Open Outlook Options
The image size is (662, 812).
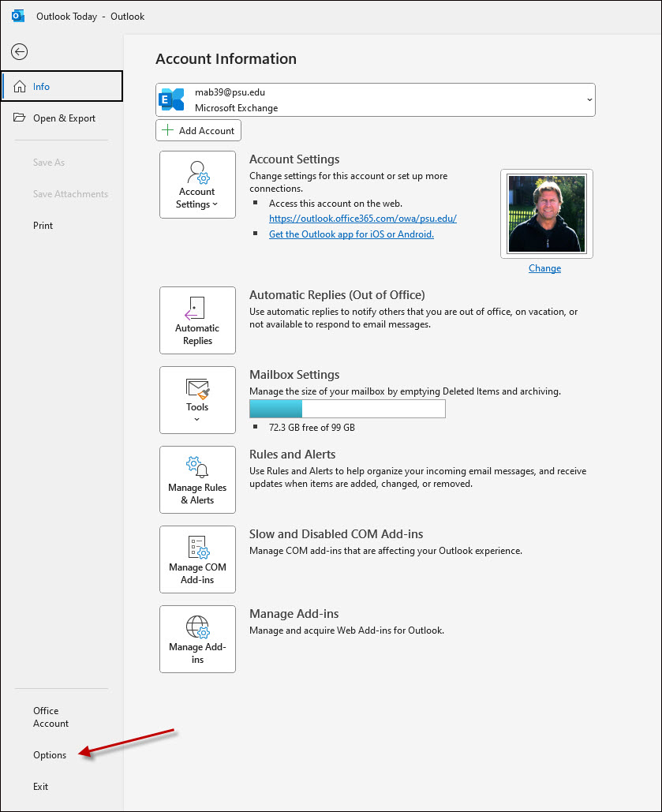click(50, 755)
